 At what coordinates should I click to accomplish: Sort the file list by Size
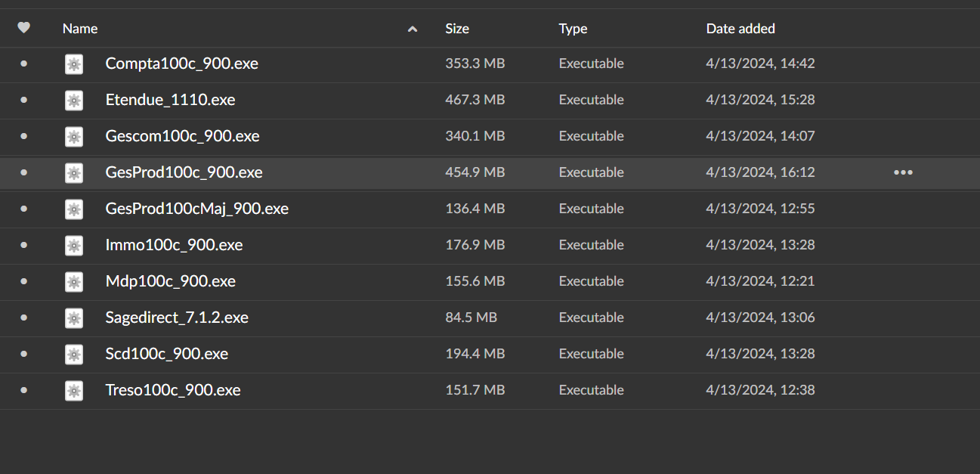(x=457, y=29)
